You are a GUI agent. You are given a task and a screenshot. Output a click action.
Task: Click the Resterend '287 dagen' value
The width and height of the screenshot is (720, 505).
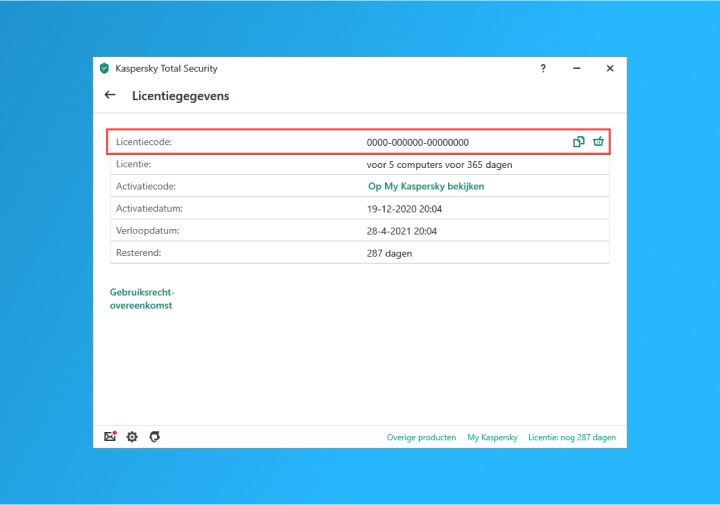click(x=389, y=254)
